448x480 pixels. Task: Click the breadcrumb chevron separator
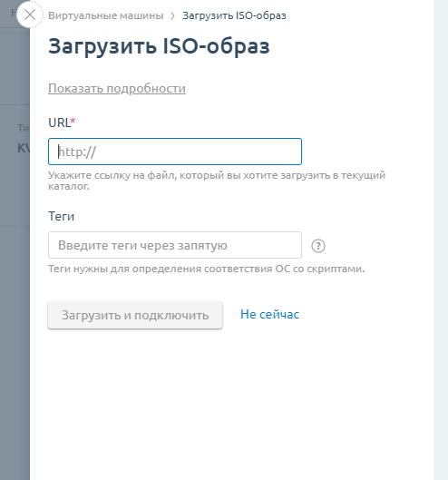[x=173, y=15]
